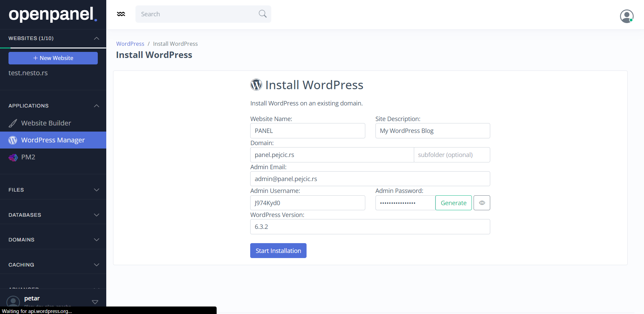Open Website Builder
The width and height of the screenshot is (644, 314).
[53, 123]
